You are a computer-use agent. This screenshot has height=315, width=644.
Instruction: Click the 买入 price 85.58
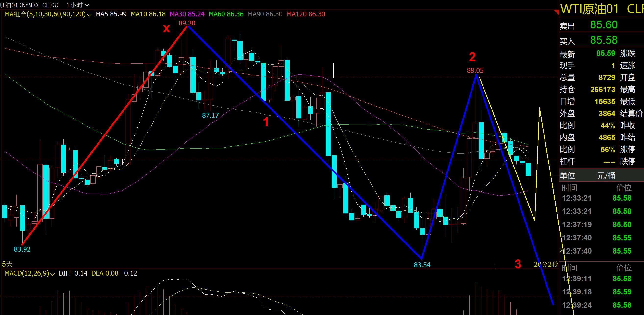tap(604, 40)
